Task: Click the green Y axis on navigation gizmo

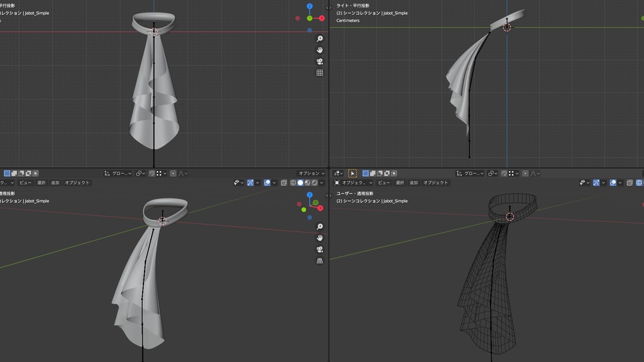Action: coord(309,18)
